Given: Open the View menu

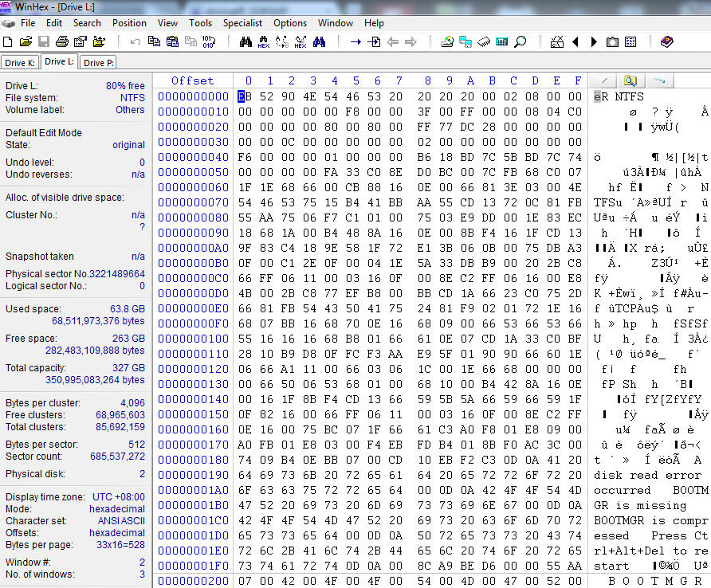Looking at the screenshot, I should pyautogui.click(x=167, y=23).
